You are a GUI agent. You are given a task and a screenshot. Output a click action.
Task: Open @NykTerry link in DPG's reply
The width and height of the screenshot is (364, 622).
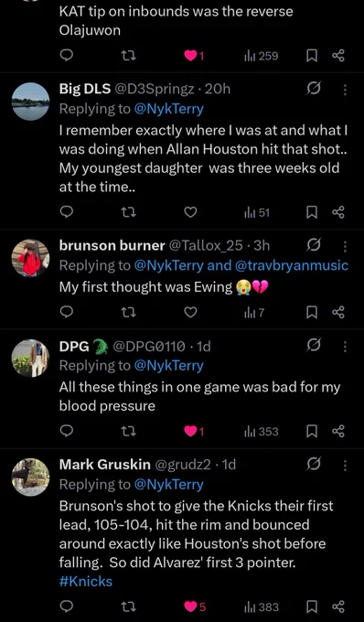point(169,365)
